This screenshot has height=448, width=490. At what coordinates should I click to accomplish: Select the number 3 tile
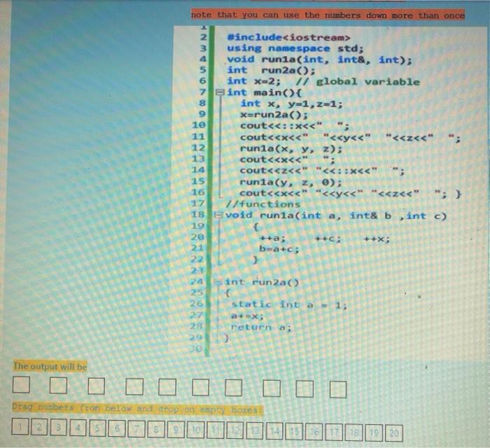point(58,428)
